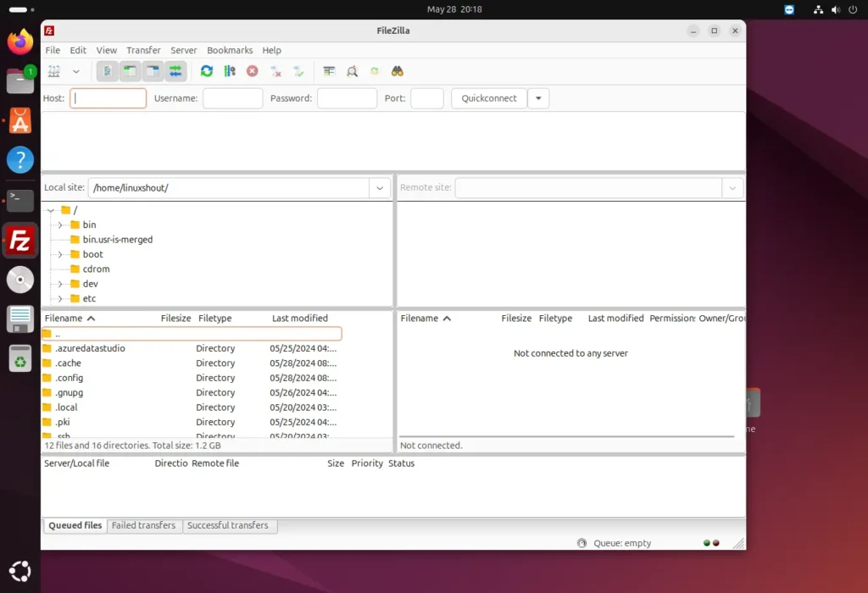Open FileZilla from the Ubuntu dock
868x593 pixels.
tap(20, 241)
